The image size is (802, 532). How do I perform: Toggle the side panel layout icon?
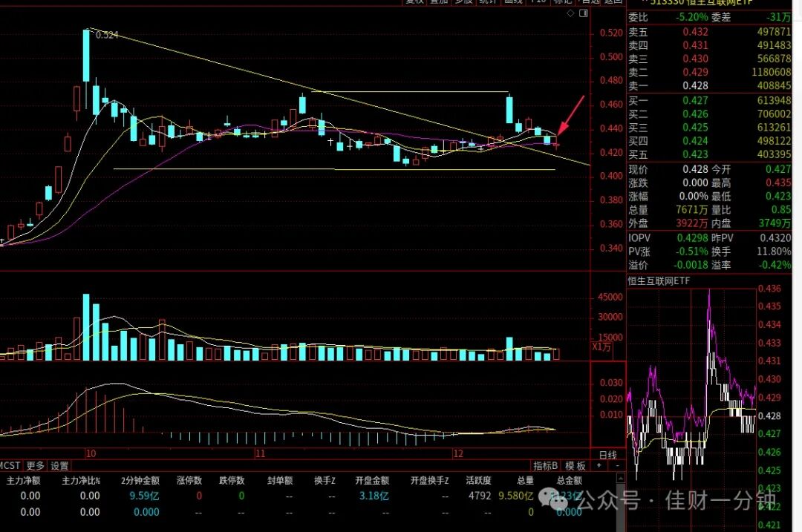(x=584, y=14)
